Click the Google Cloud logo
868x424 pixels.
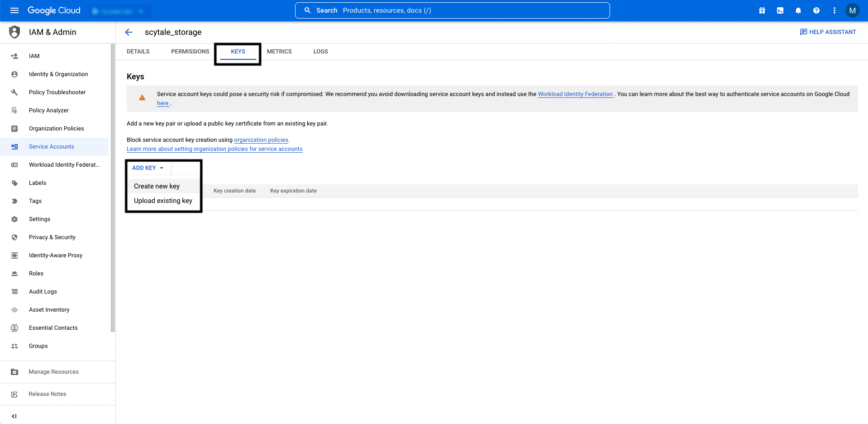[54, 10]
